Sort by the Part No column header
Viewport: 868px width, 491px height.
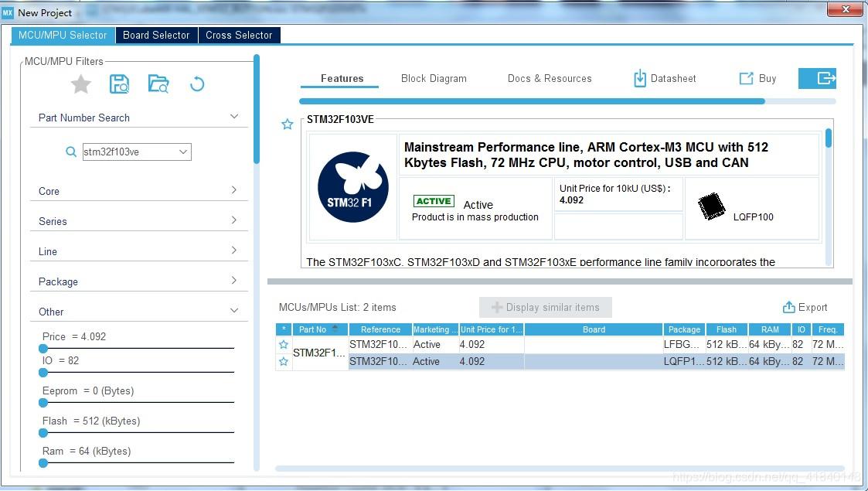tap(320, 329)
